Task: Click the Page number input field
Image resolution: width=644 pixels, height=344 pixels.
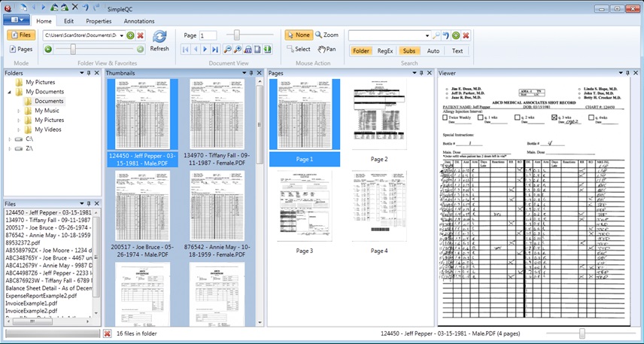Action: [208, 36]
